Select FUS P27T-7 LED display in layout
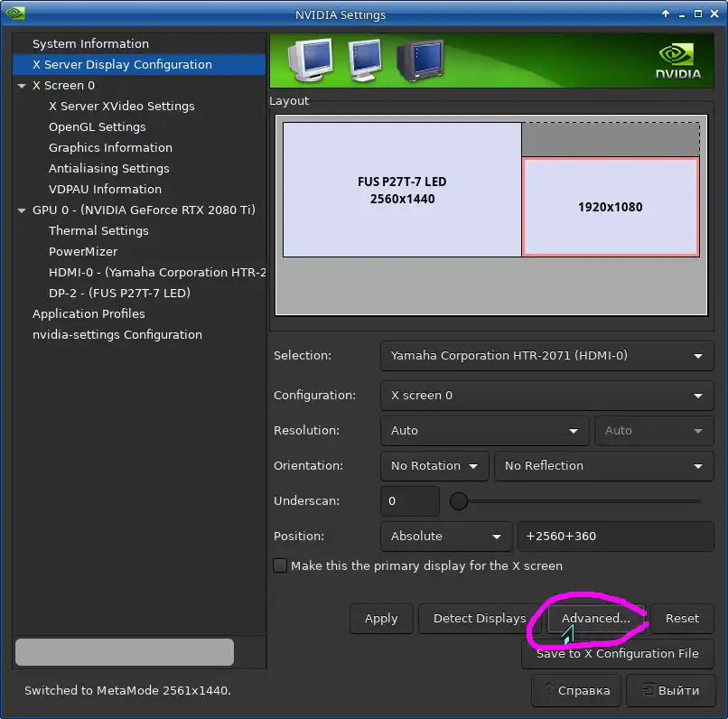This screenshot has height=719, width=728. tap(402, 190)
